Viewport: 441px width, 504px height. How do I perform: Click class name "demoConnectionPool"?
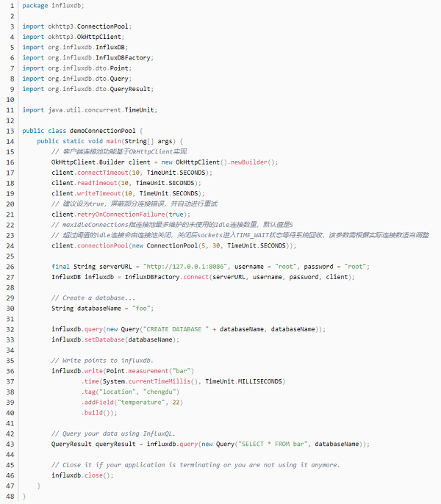pos(103,131)
